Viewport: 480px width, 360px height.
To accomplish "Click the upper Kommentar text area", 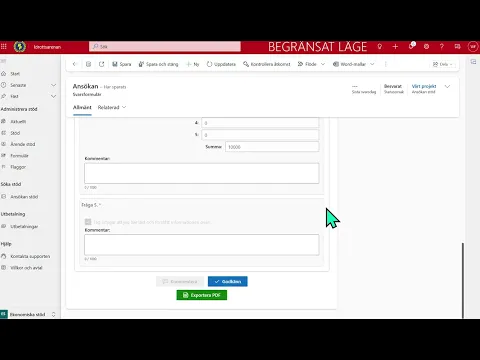I will click(x=202, y=173).
